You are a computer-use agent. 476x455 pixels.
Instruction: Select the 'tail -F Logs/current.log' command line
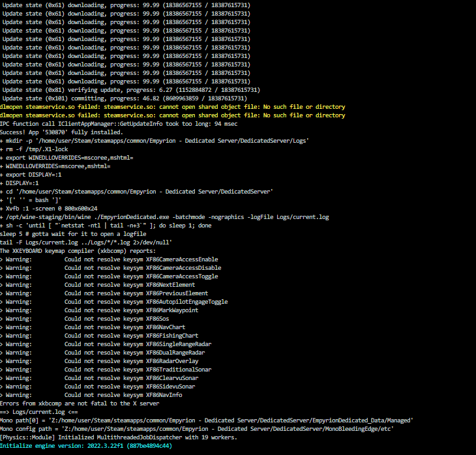(x=86, y=243)
